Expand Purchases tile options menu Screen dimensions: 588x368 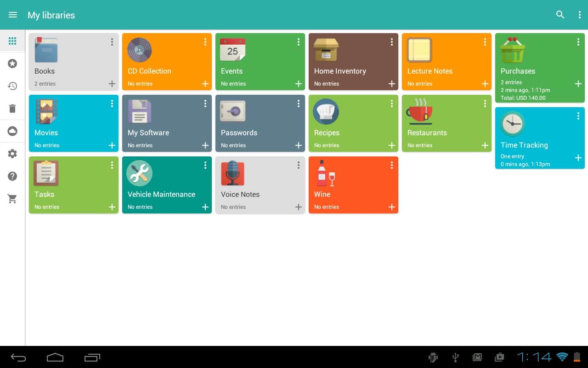point(578,42)
